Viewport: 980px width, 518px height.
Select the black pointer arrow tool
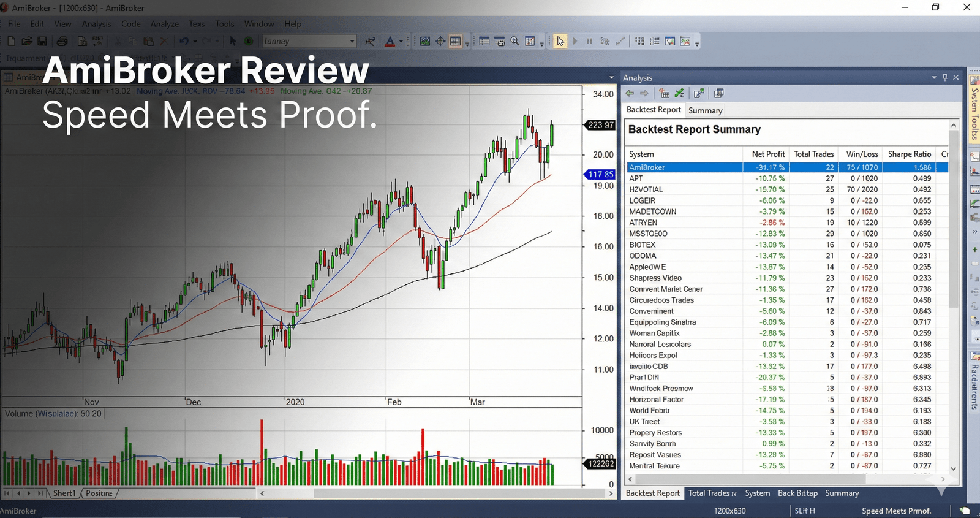(233, 41)
